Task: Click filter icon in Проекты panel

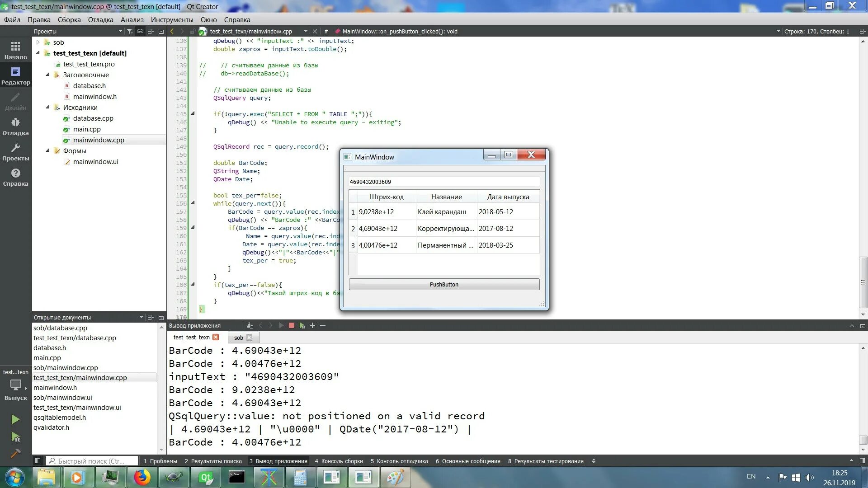Action: (x=130, y=31)
